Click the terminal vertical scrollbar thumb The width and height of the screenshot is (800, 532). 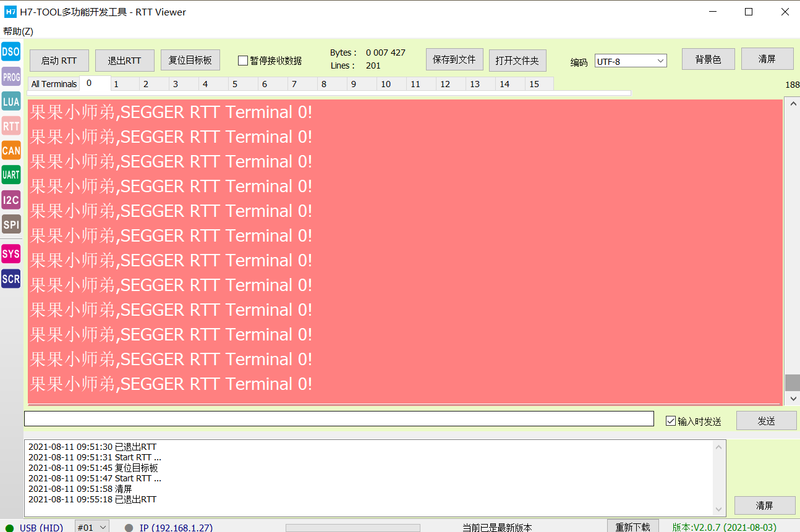tap(792, 382)
